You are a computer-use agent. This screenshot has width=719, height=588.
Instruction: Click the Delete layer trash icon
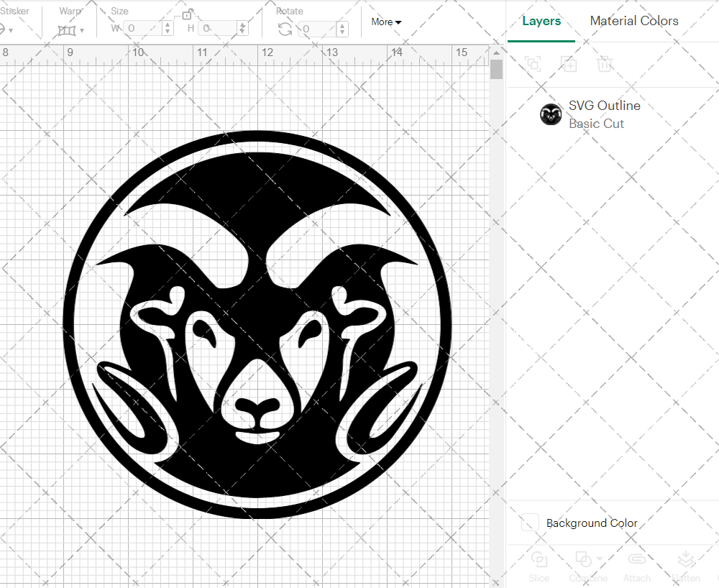pyautogui.click(x=605, y=64)
